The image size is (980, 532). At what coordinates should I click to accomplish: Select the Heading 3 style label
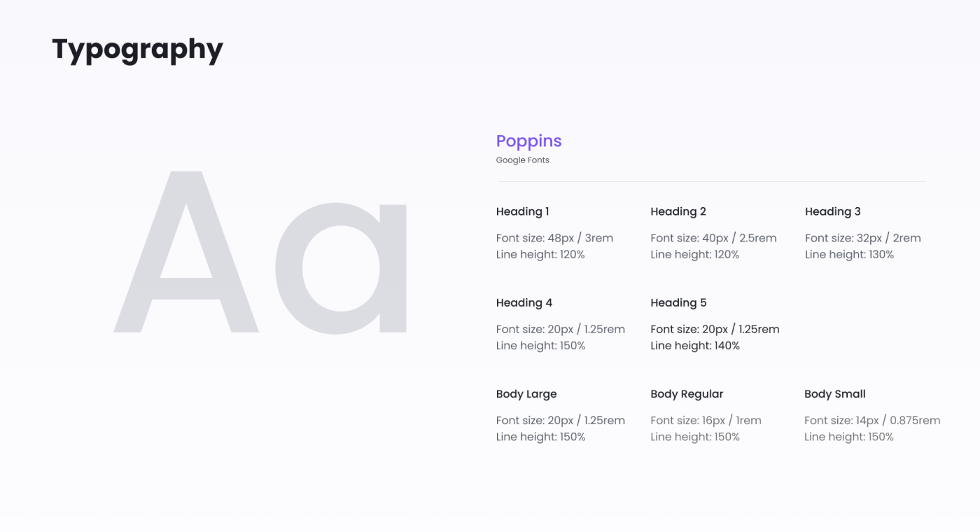(832, 211)
